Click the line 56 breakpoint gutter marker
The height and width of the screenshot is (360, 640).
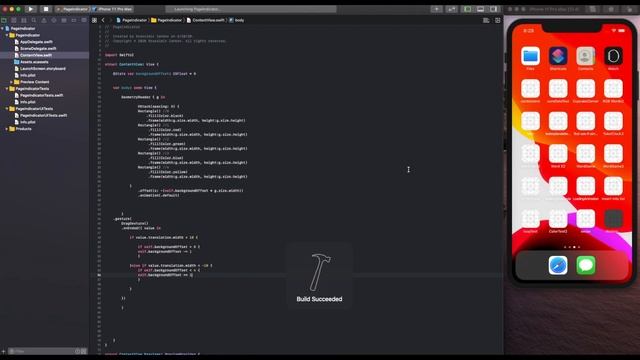[x=99, y=275]
